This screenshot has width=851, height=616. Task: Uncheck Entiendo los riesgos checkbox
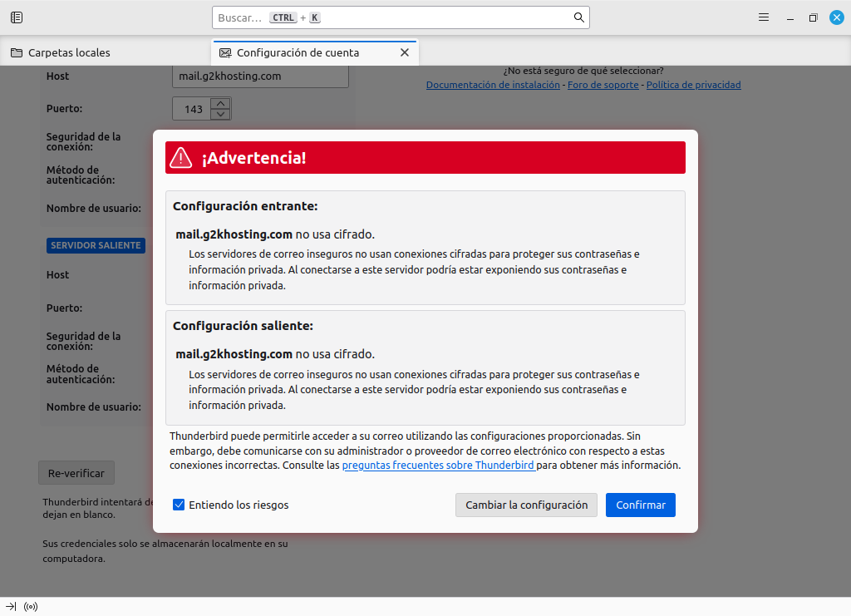tap(179, 505)
